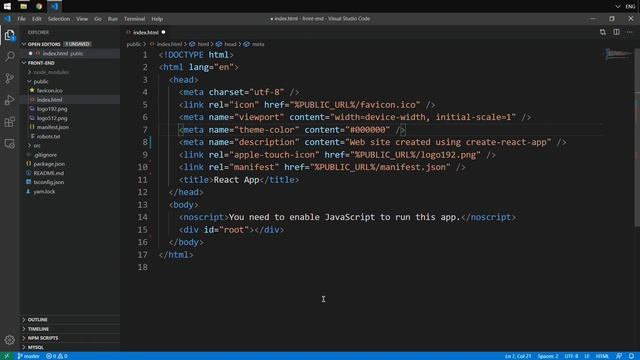The height and width of the screenshot is (360, 640).
Task: Change indentation via Spaces: 2
Action: pos(548,356)
